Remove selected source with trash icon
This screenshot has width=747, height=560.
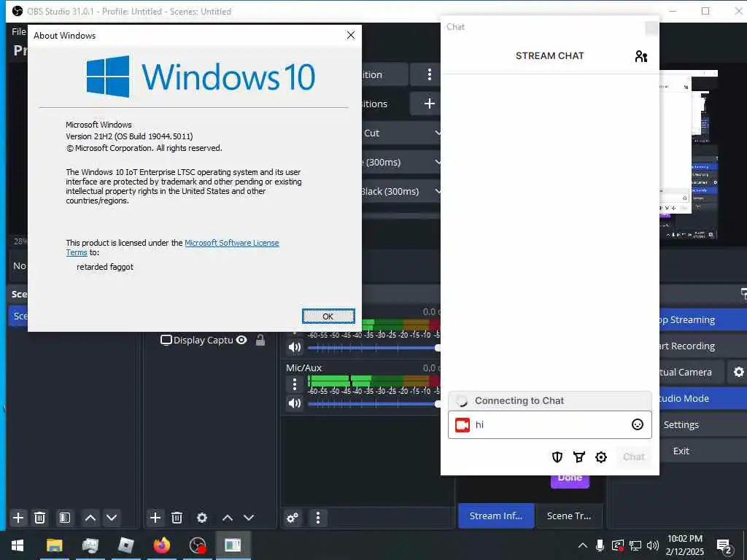(177, 518)
